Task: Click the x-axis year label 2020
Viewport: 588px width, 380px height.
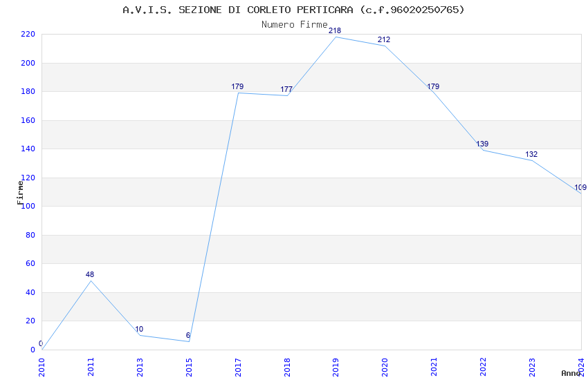Action: (385, 368)
